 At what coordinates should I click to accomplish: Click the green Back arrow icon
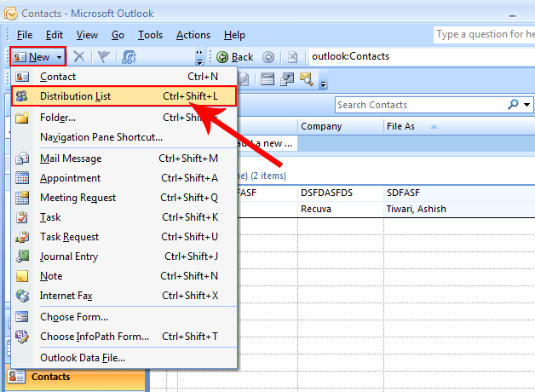click(x=222, y=57)
